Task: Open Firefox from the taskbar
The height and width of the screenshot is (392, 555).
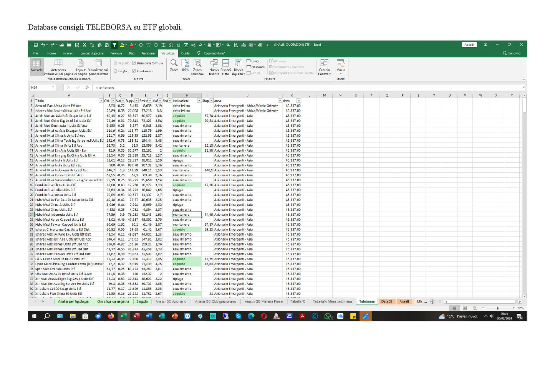Action: tap(111, 316)
